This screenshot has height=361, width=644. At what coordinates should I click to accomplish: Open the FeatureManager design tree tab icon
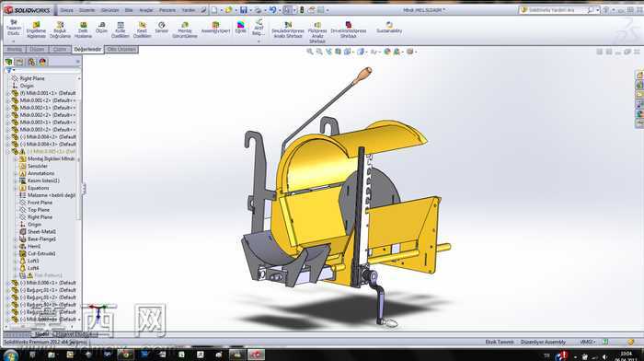8,62
